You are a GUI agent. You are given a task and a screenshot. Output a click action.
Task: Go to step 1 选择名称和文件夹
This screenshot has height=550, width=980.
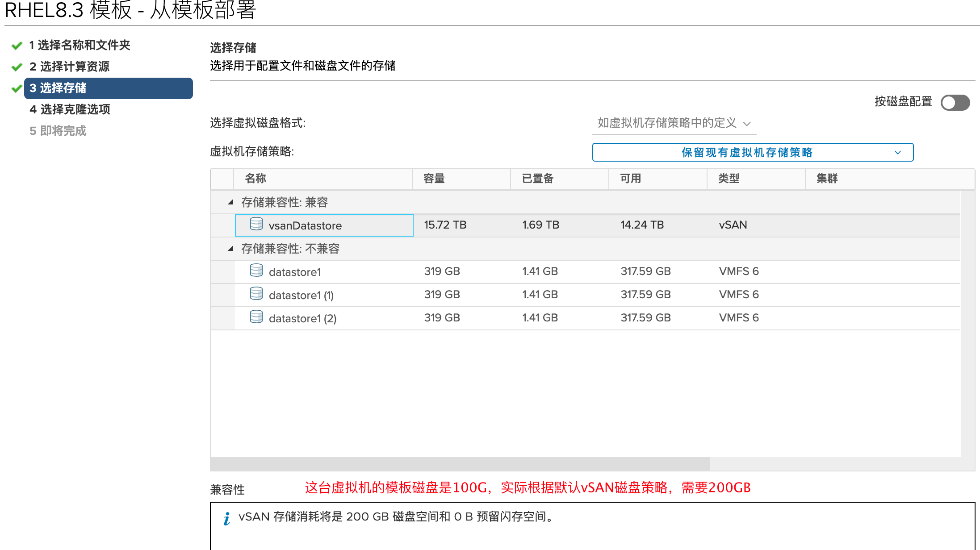coord(80,45)
